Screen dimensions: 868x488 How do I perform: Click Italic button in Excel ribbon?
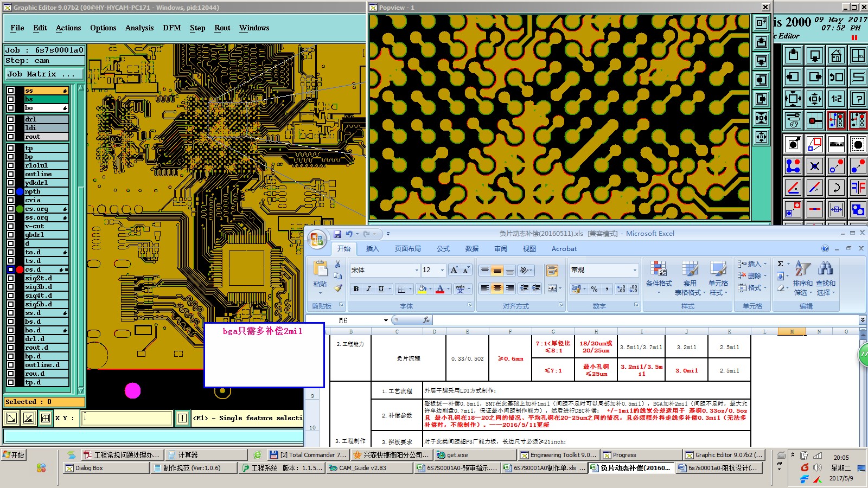[x=368, y=289]
